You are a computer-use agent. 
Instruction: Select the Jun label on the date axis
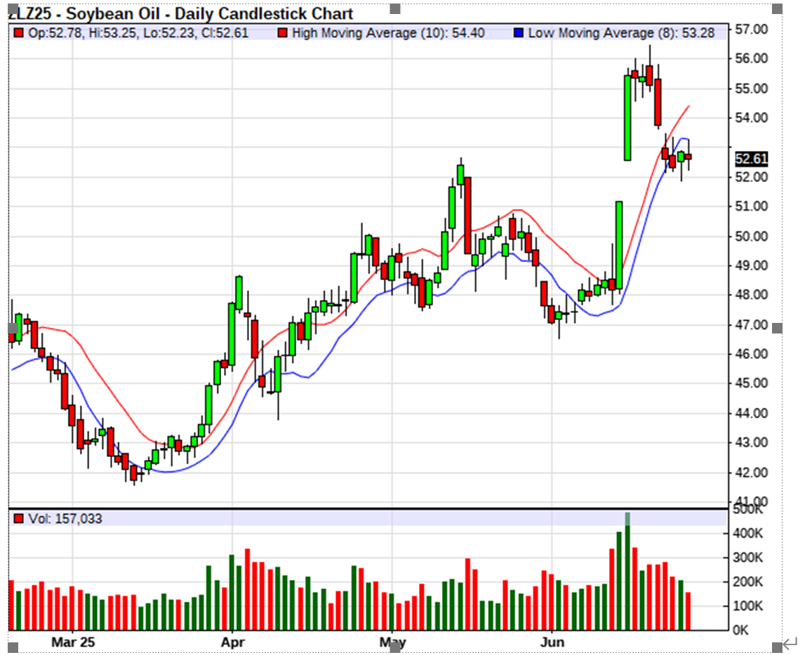point(552,642)
